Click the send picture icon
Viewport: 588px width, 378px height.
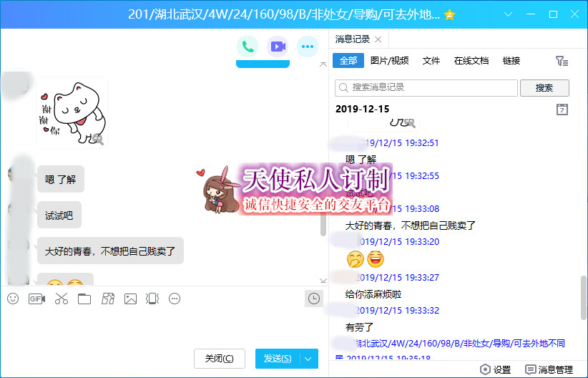click(x=130, y=299)
